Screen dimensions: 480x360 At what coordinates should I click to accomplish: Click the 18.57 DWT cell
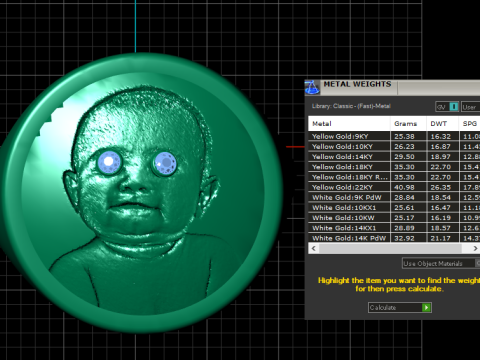point(443,228)
